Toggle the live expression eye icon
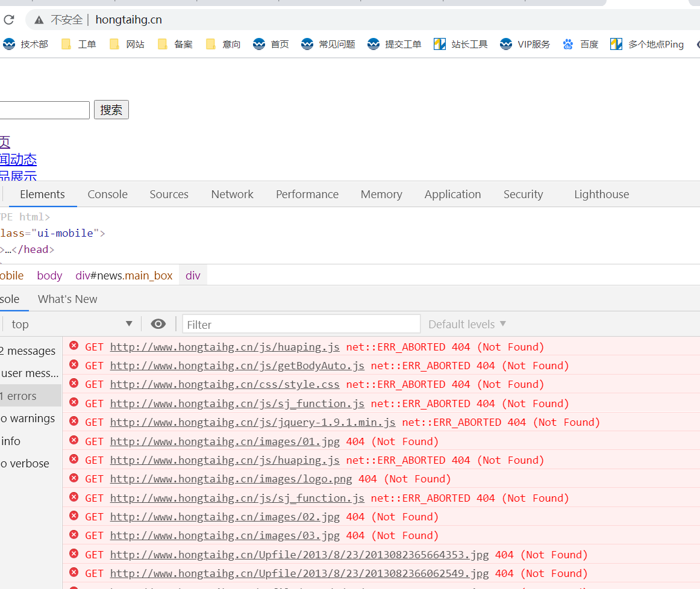 click(x=158, y=324)
